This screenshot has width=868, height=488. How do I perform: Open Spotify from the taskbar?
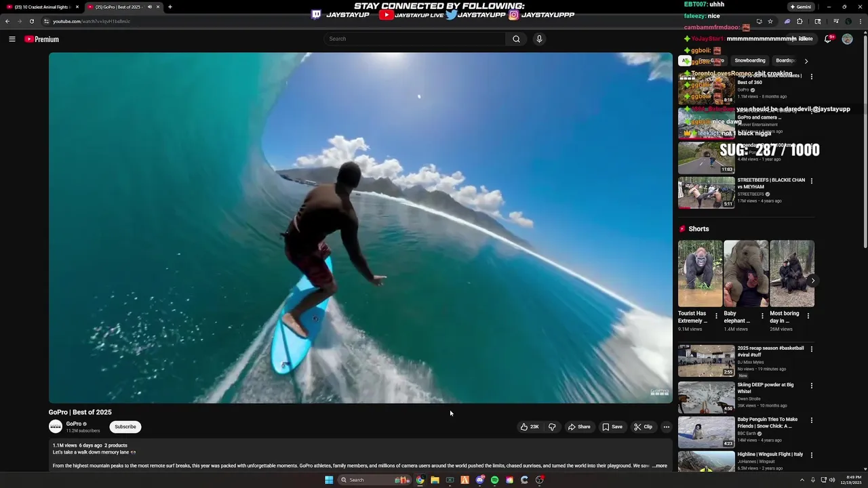tap(494, 480)
